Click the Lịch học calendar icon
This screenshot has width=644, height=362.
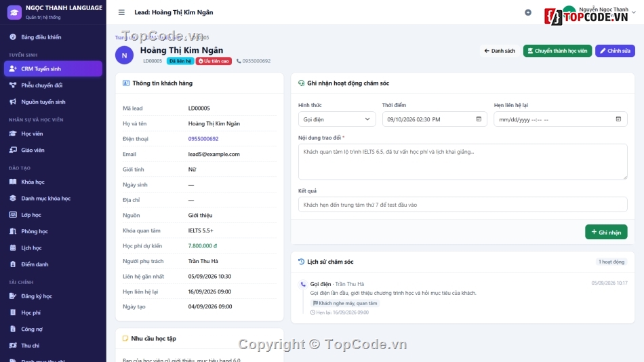pyautogui.click(x=13, y=247)
